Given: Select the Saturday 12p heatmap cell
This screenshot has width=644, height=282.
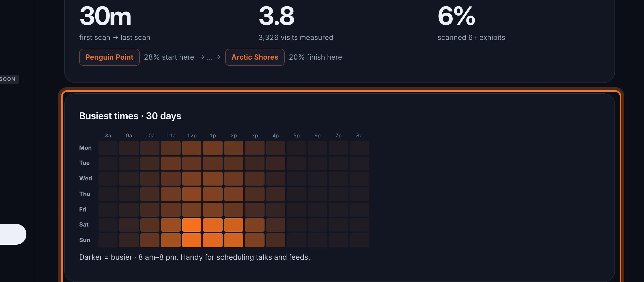Looking at the screenshot, I should [192, 225].
